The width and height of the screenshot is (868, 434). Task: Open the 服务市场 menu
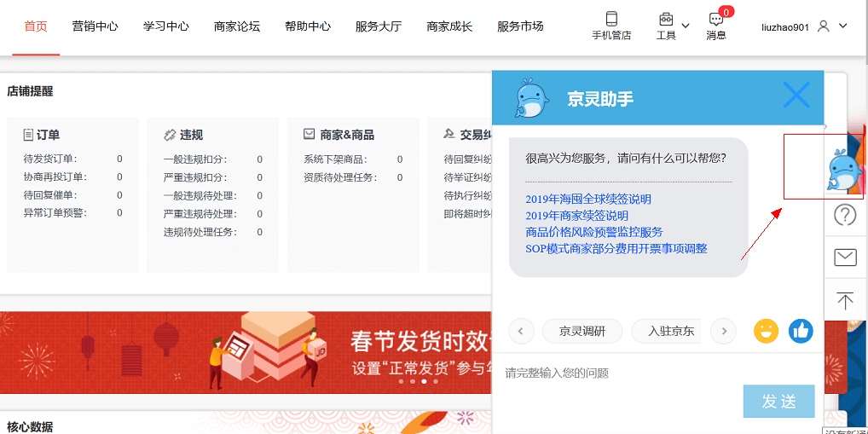pyautogui.click(x=520, y=26)
